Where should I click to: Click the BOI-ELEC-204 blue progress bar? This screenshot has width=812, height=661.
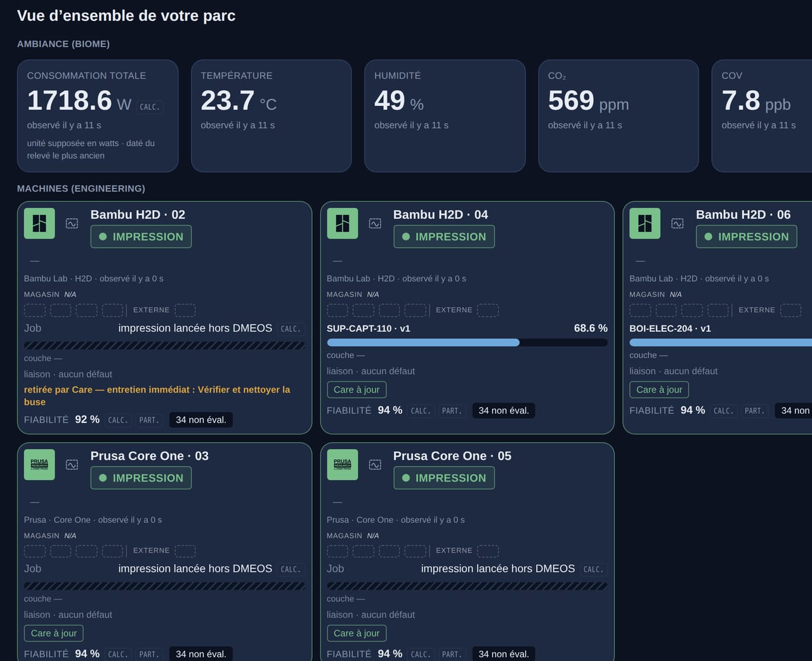[721, 343]
